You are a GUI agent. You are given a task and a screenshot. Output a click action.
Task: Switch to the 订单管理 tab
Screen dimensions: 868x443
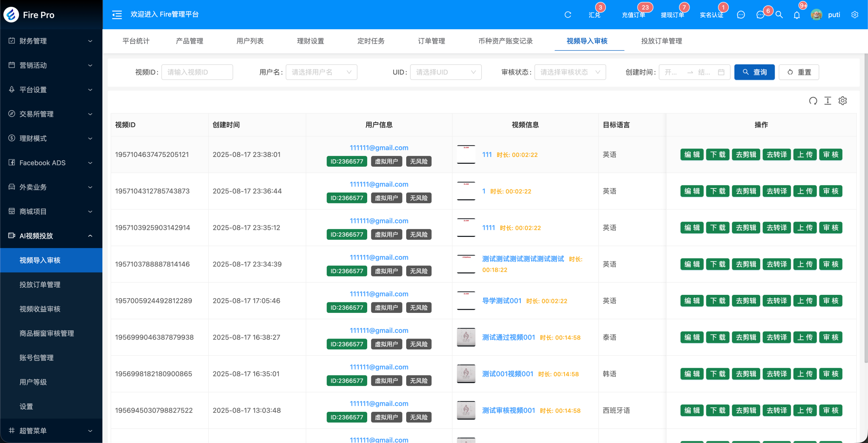click(431, 41)
